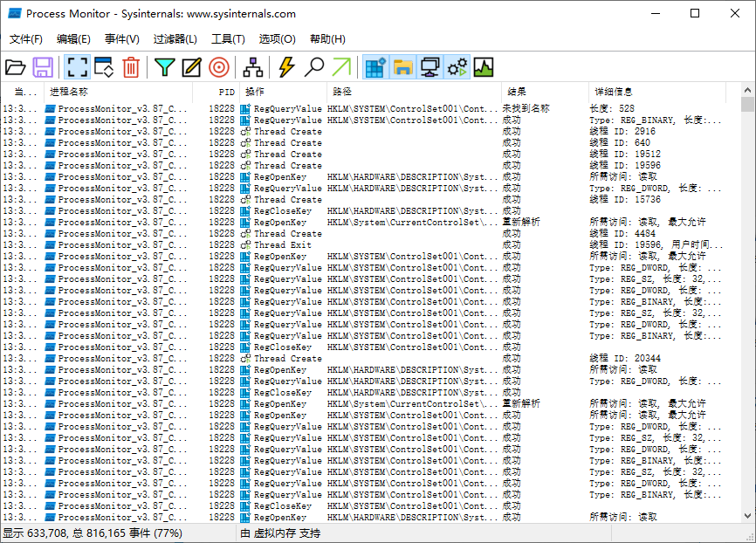Click the Open file folder icon
This screenshot has width=756, height=543.
click(16, 67)
